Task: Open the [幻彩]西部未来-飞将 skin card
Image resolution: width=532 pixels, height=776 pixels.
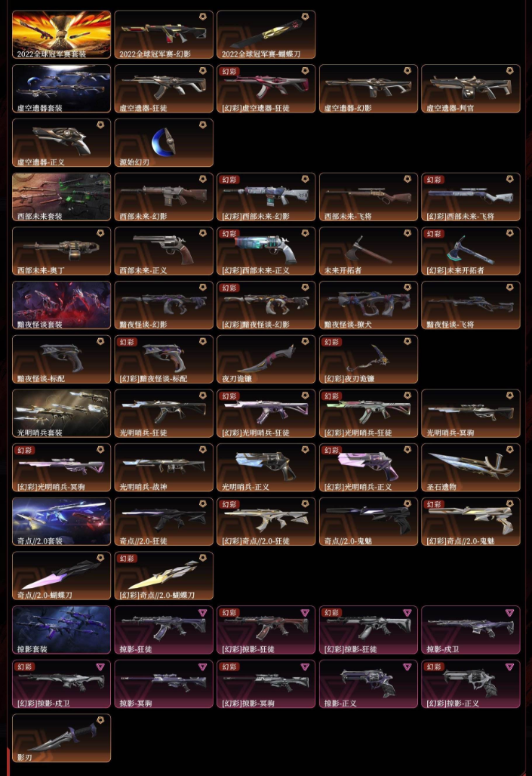Action: [x=471, y=197]
